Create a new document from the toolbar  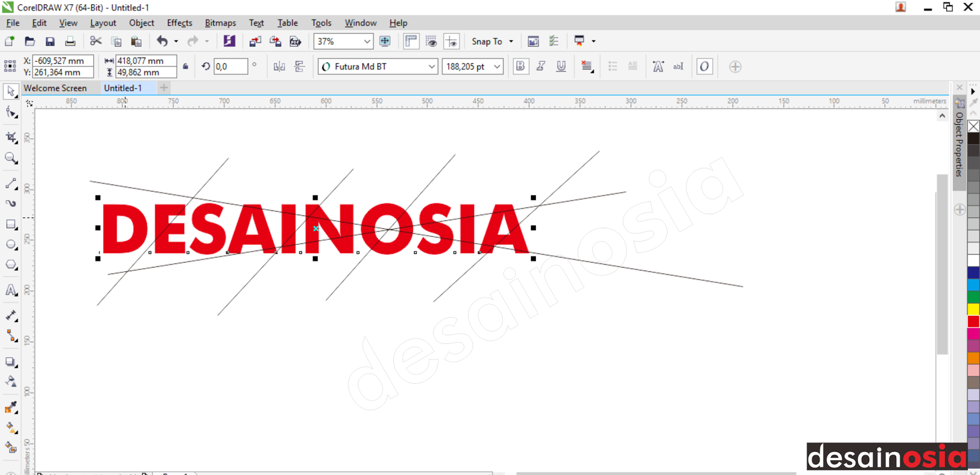pos(10,41)
